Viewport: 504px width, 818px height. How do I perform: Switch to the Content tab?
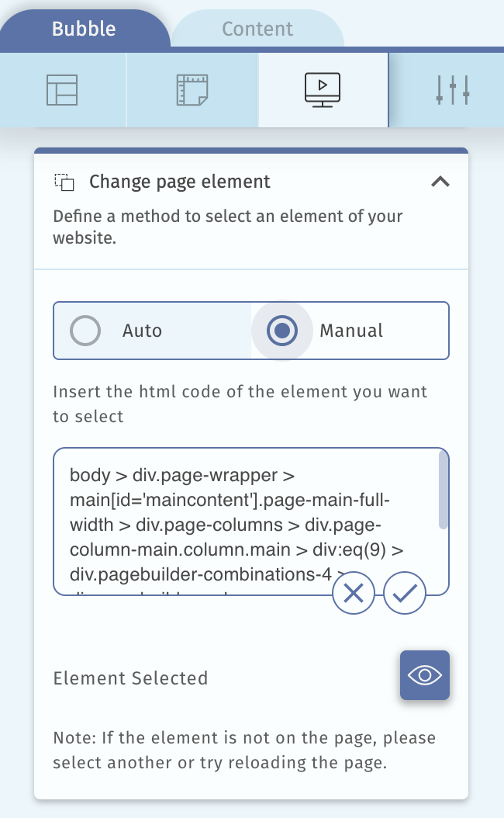pyautogui.click(x=257, y=29)
